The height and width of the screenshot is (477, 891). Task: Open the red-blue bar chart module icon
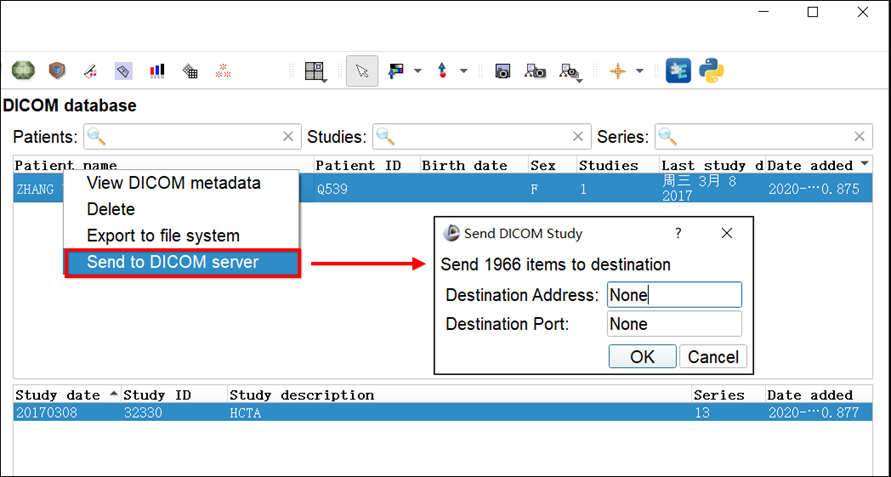[x=157, y=71]
